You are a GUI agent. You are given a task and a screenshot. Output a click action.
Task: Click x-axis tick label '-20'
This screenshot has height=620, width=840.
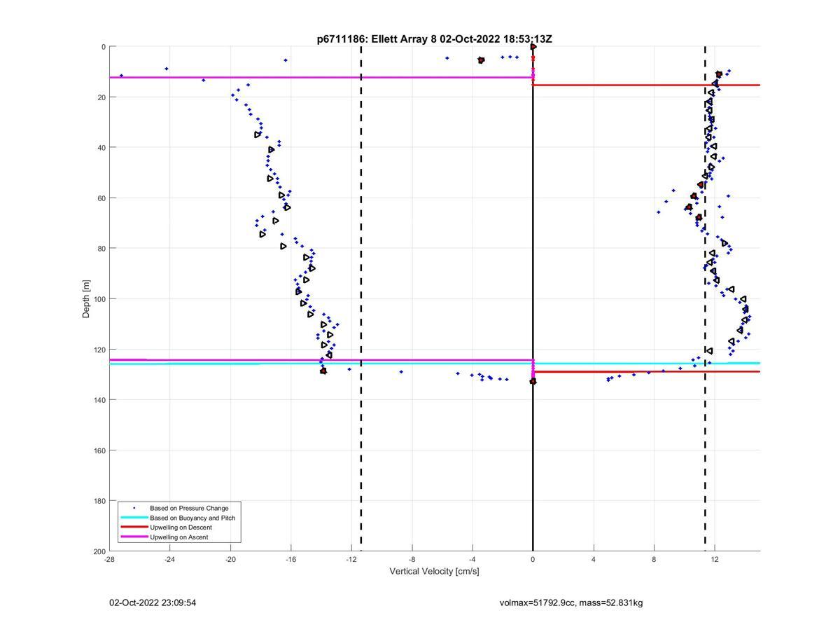(x=230, y=559)
